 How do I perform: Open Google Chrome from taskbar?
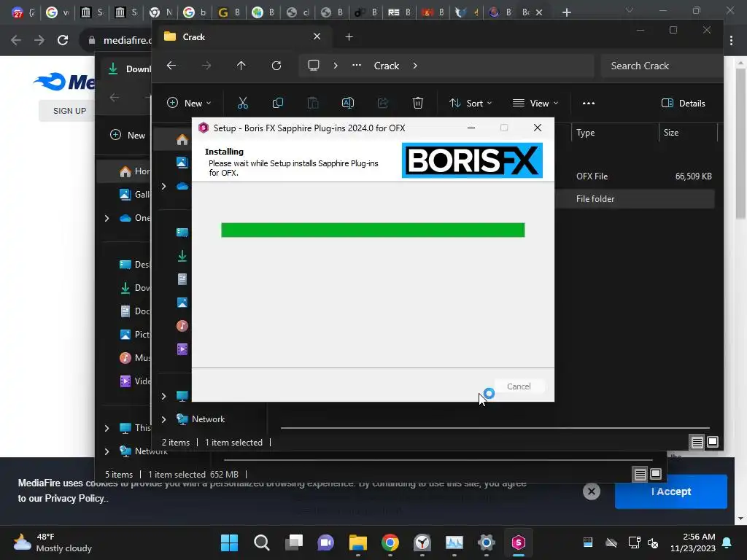(390, 542)
